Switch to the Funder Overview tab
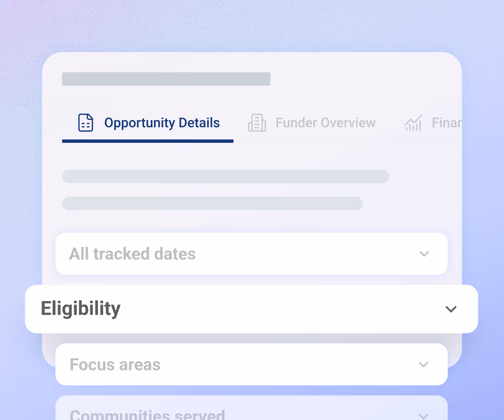This screenshot has height=420, width=504. (x=325, y=123)
